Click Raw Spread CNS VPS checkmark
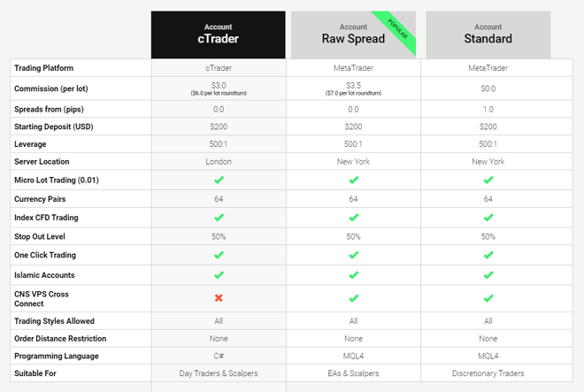Screen dimensions: 584x392 click(353, 298)
